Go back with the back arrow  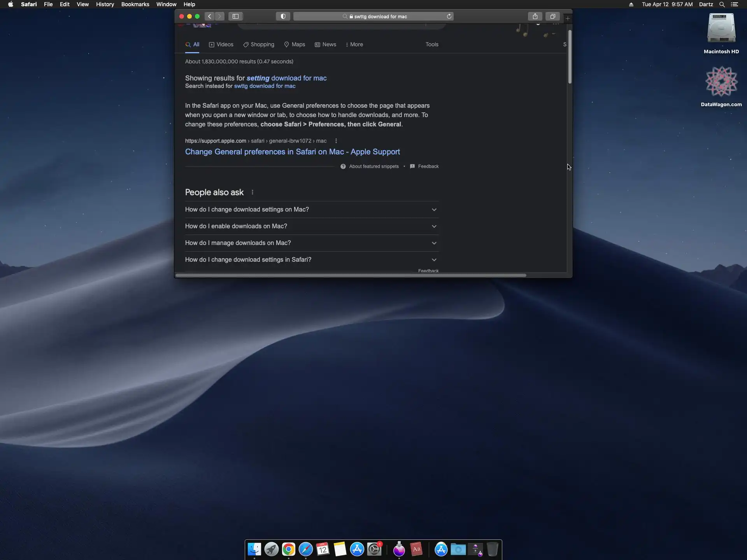click(x=210, y=16)
